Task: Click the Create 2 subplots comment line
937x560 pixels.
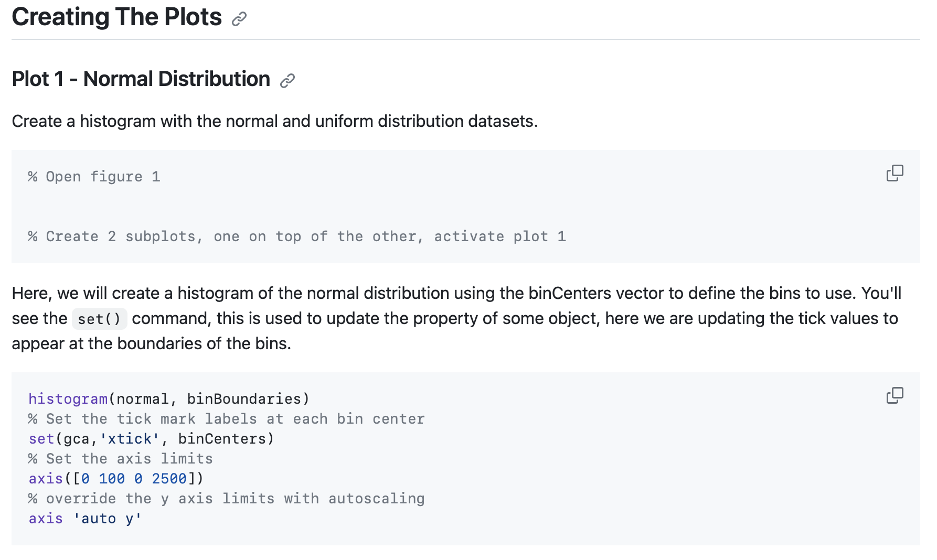Action: click(x=297, y=236)
